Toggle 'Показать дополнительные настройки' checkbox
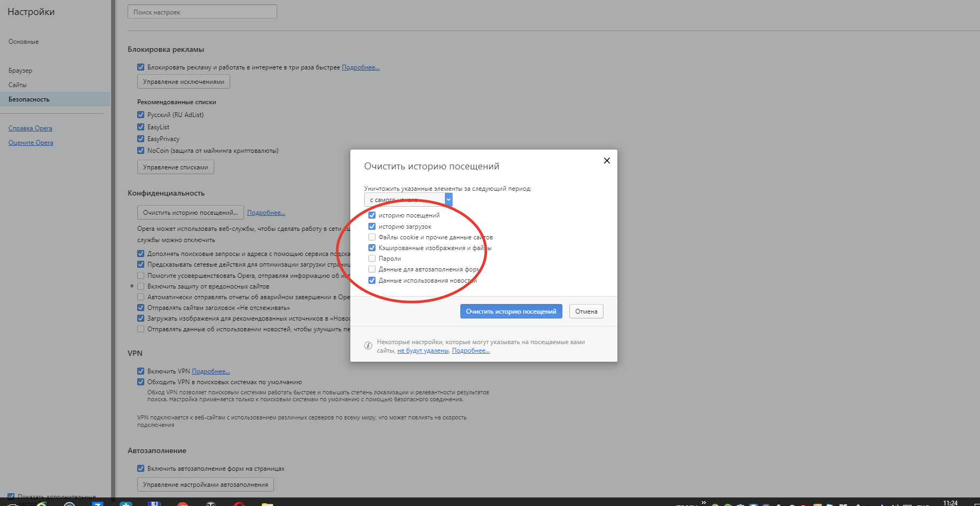This screenshot has width=980, height=506. coord(11,497)
